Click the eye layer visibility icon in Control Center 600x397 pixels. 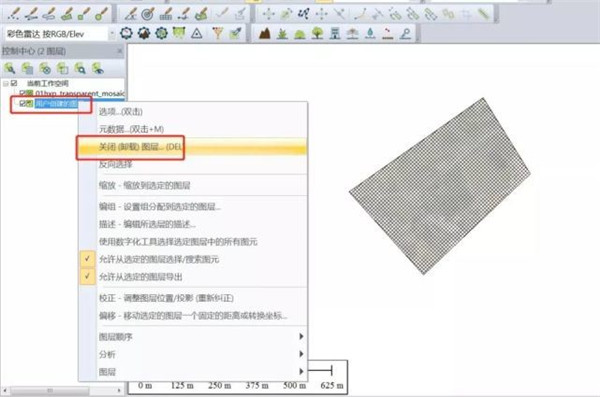pos(98,69)
